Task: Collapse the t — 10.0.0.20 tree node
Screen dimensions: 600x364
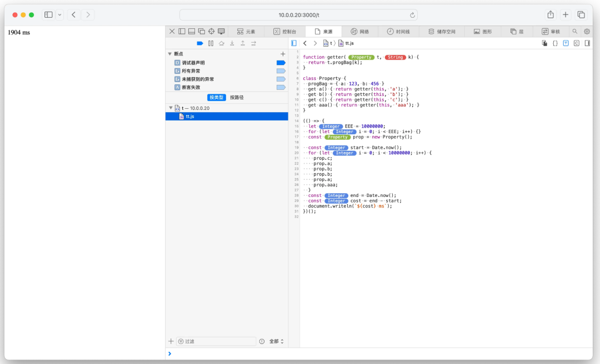Action: pyautogui.click(x=171, y=108)
